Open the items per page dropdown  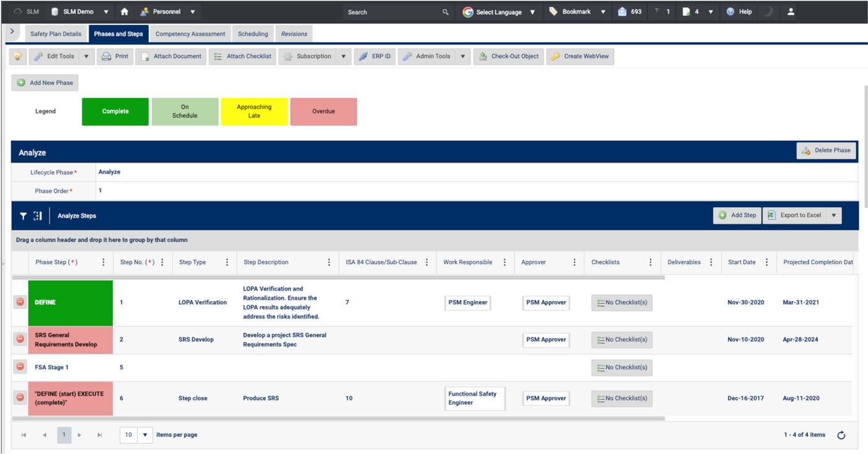tap(144, 435)
